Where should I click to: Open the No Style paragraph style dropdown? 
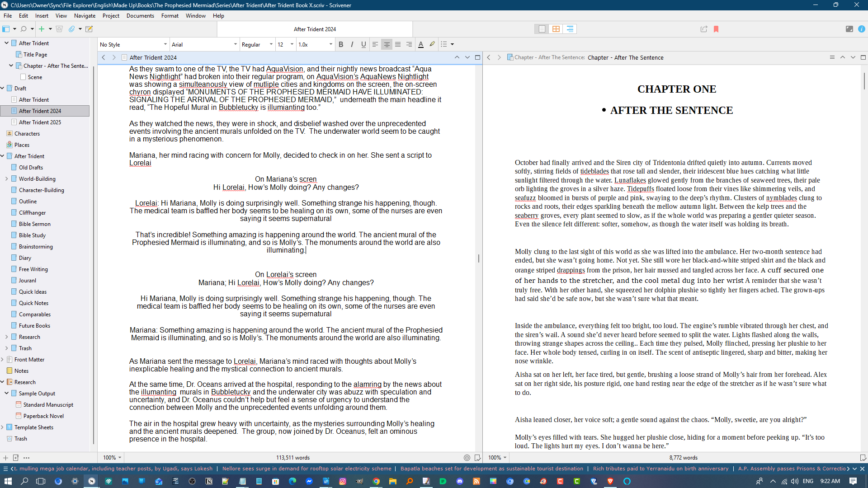(133, 44)
